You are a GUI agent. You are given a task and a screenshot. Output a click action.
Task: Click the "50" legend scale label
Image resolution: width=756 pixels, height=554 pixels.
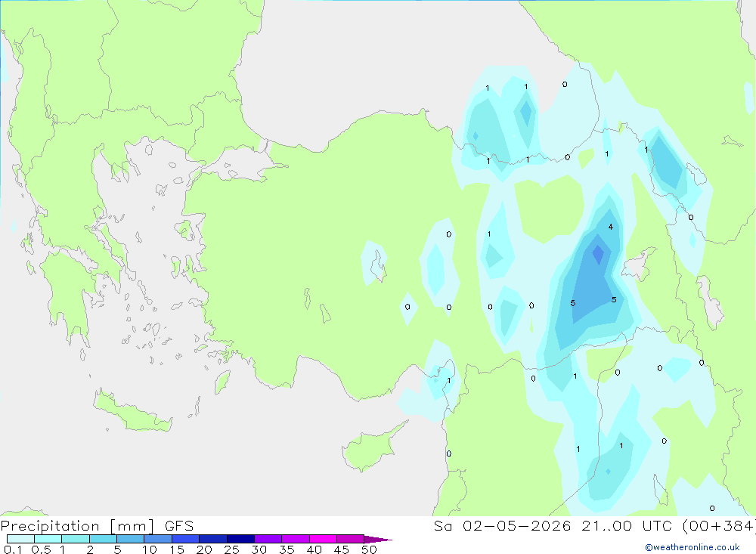tap(369, 549)
